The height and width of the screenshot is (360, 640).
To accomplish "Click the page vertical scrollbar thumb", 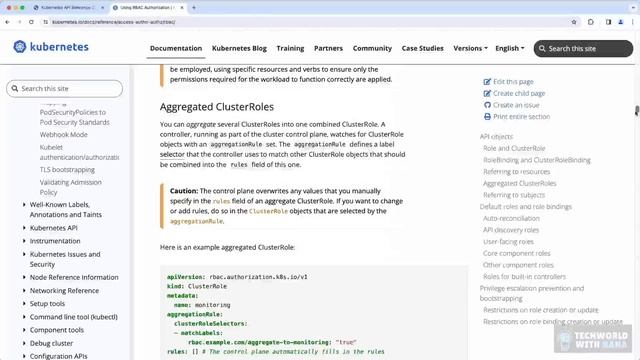I will click(636, 110).
